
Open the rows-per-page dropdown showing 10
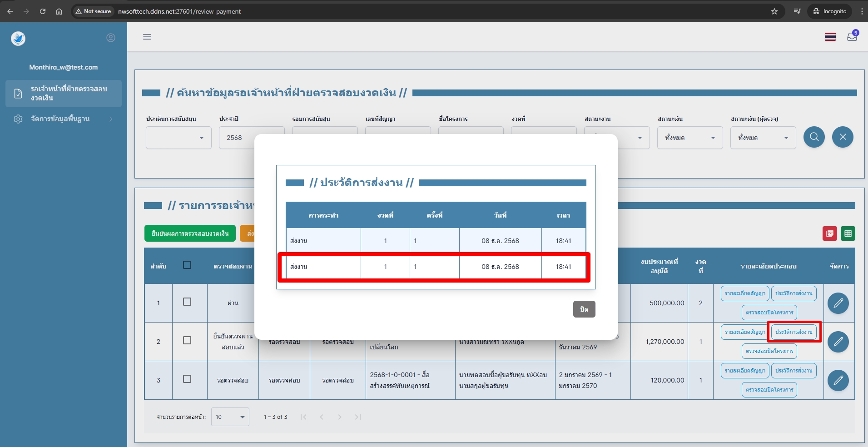[230, 417]
